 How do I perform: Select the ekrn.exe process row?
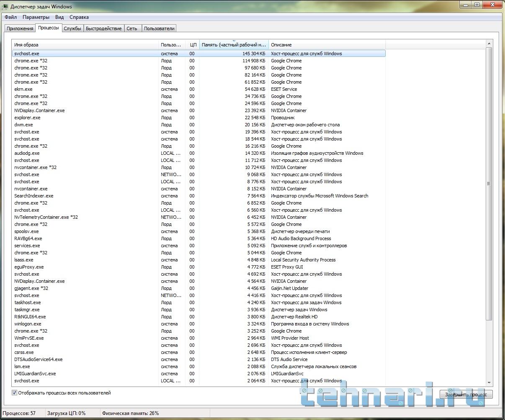pos(199,89)
